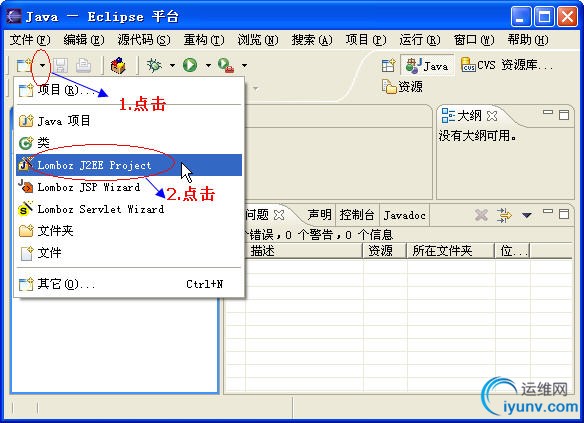
Task: Switch to the CVS 资源库 perspective
Action: (507, 66)
